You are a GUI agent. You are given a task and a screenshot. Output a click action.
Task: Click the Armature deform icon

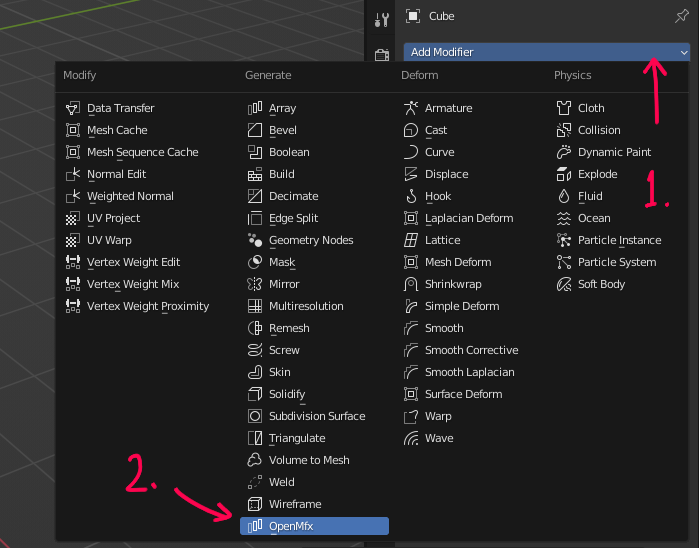(x=410, y=108)
